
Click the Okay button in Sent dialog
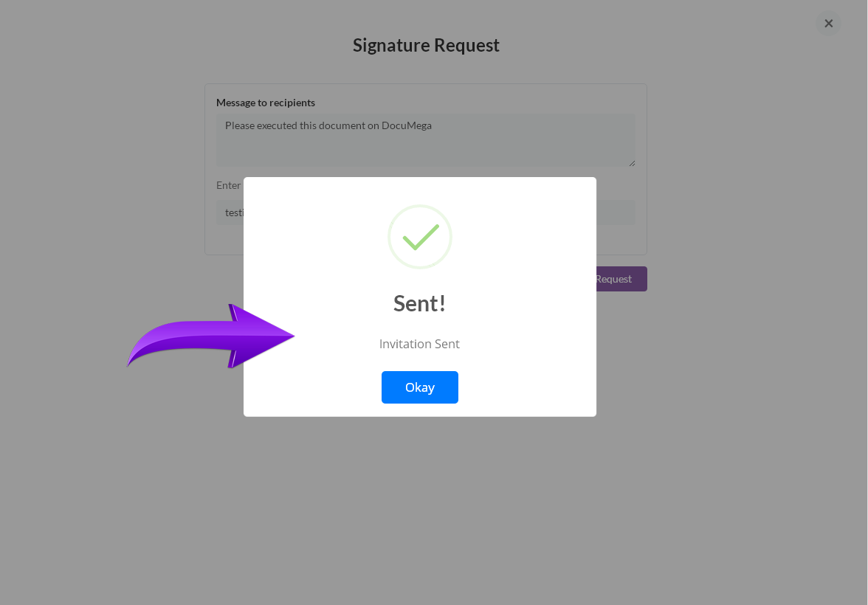(x=419, y=387)
